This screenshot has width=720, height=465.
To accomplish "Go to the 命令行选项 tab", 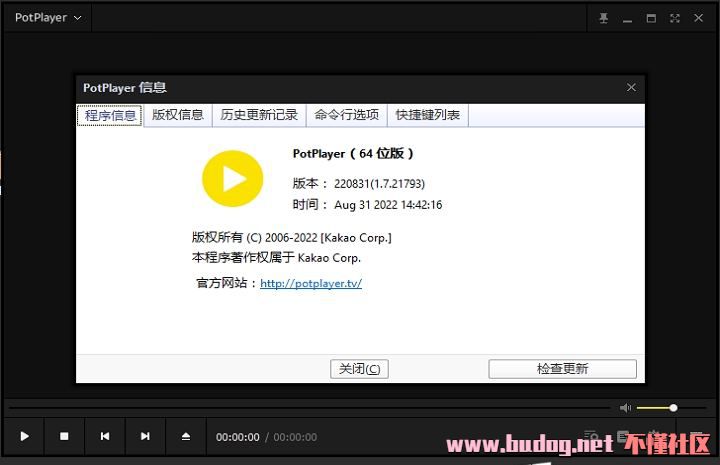I will pyautogui.click(x=347, y=115).
